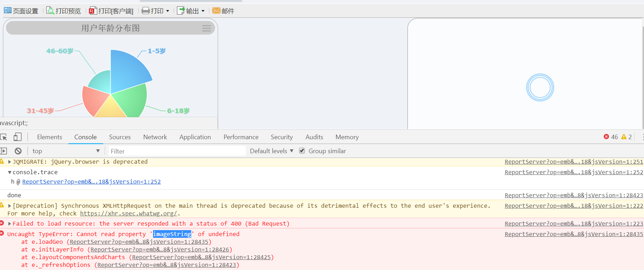Switch to the Elements tab

(50, 137)
